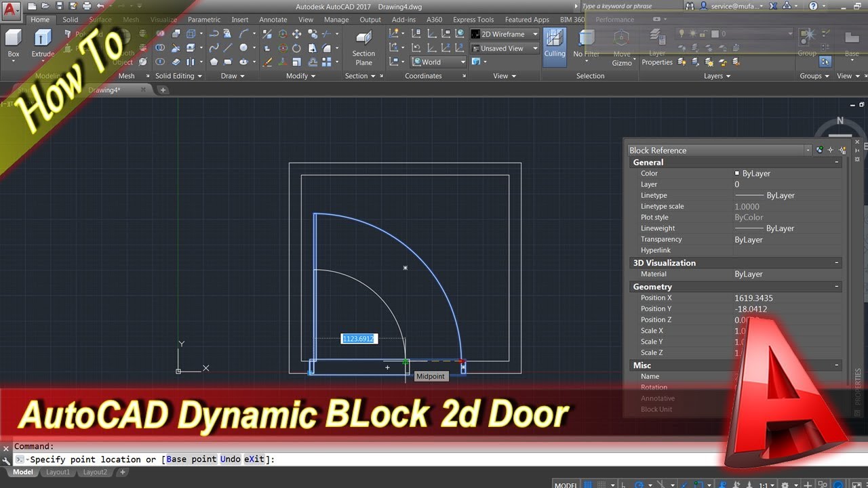Toggle PICKADD icon in Properties panel
Viewport: 868px width, 488px height.
[820, 150]
